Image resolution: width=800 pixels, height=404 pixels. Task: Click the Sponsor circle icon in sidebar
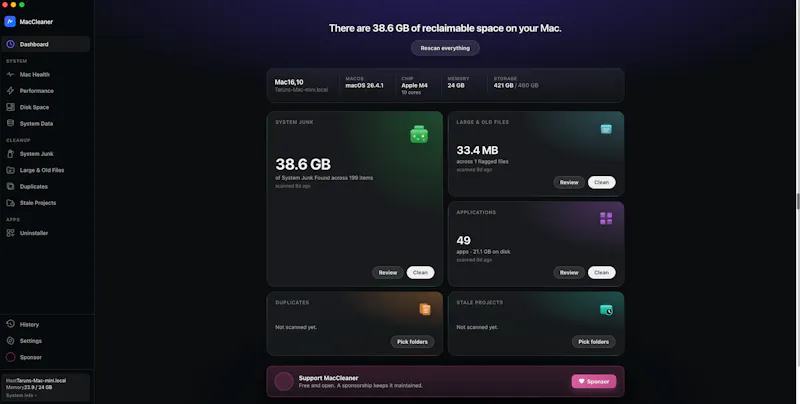tap(10, 357)
